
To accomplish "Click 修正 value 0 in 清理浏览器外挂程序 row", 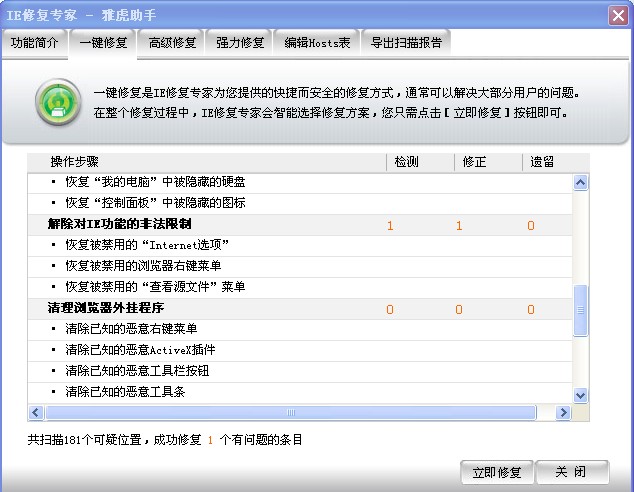I will (x=459, y=310).
